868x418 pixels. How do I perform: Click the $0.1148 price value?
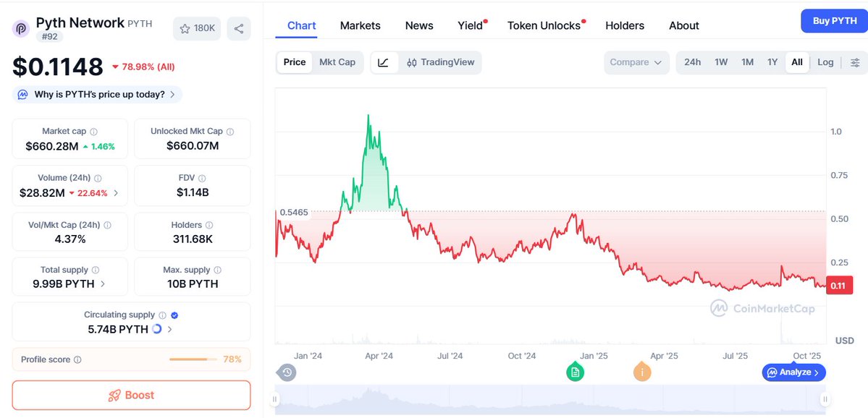tap(58, 67)
